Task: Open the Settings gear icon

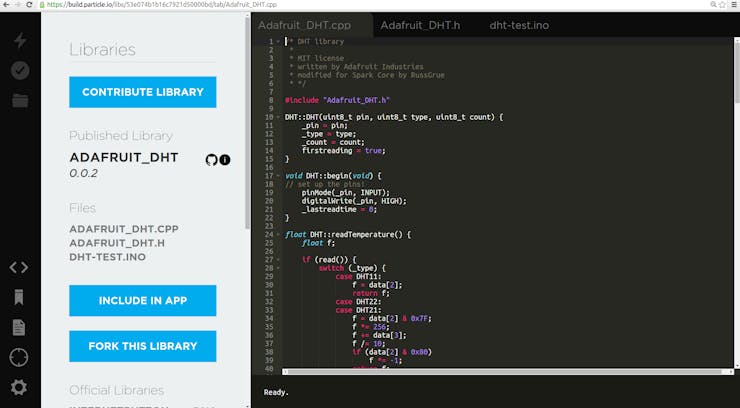Action: (19, 387)
